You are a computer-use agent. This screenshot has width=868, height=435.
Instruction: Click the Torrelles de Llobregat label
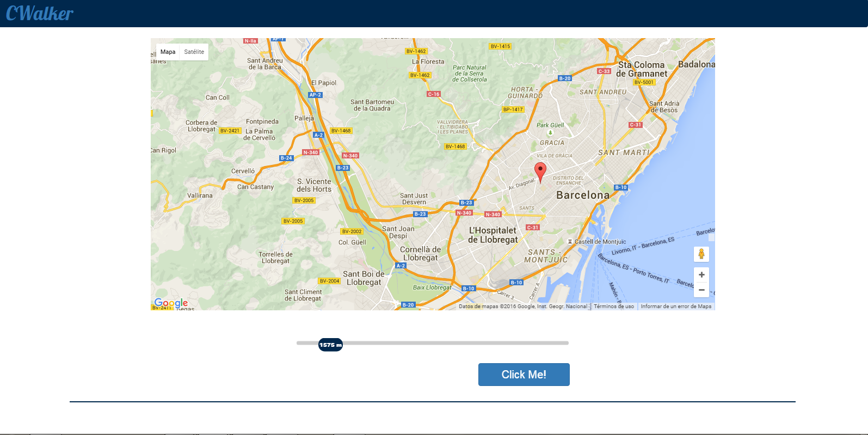coord(275,258)
